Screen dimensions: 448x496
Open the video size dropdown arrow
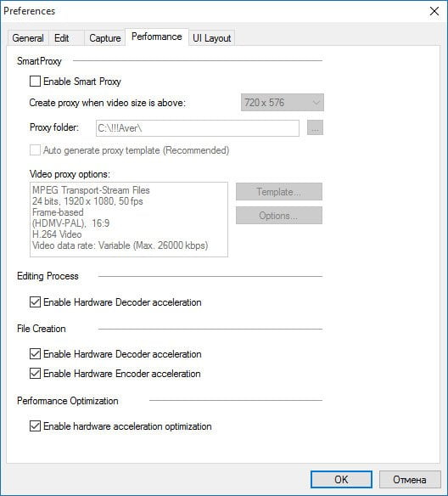coord(316,103)
